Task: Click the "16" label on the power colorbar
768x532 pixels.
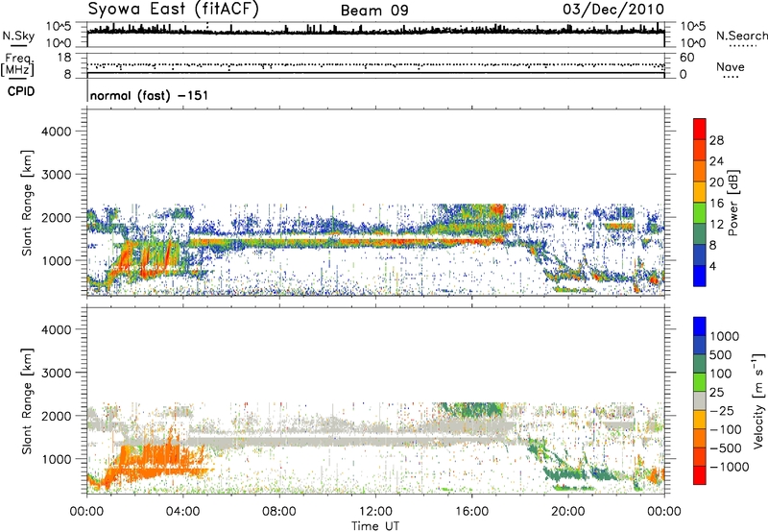Action: coord(716,204)
